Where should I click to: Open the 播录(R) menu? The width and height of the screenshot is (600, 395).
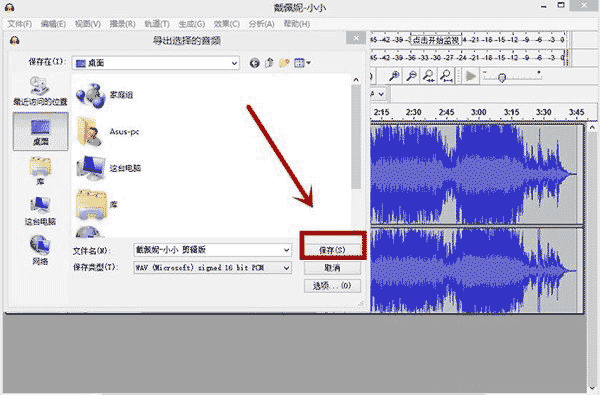click(x=122, y=24)
